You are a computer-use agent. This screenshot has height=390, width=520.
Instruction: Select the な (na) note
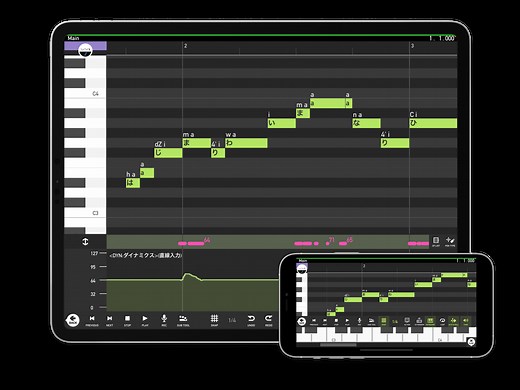coord(366,123)
